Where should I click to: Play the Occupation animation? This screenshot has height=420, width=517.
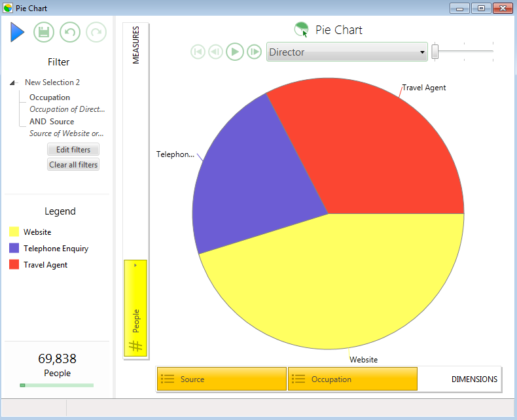pyautogui.click(x=235, y=52)
